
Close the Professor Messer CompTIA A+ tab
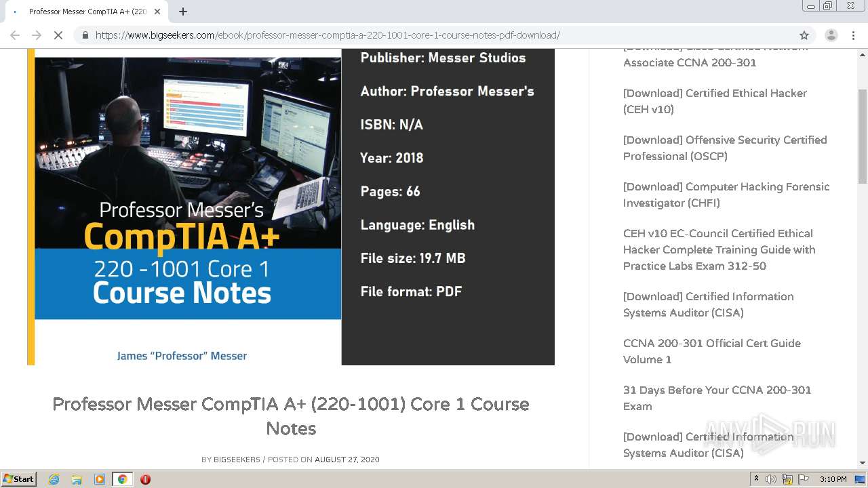(x=157, y=12)
